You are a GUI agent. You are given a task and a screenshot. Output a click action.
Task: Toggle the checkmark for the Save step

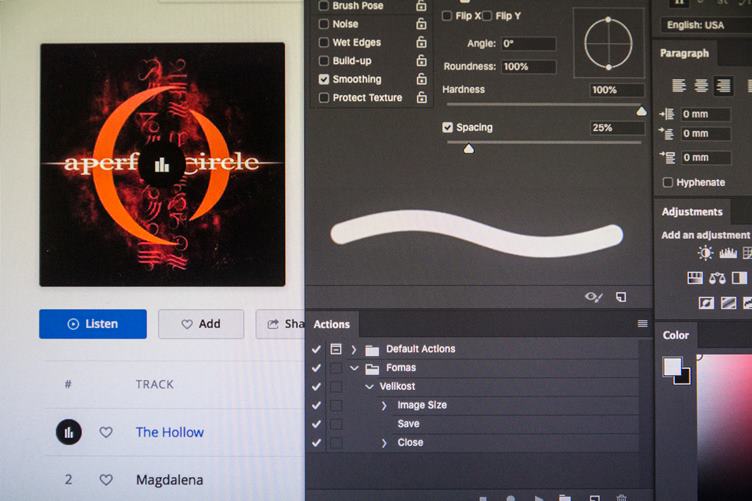(316, 424)
